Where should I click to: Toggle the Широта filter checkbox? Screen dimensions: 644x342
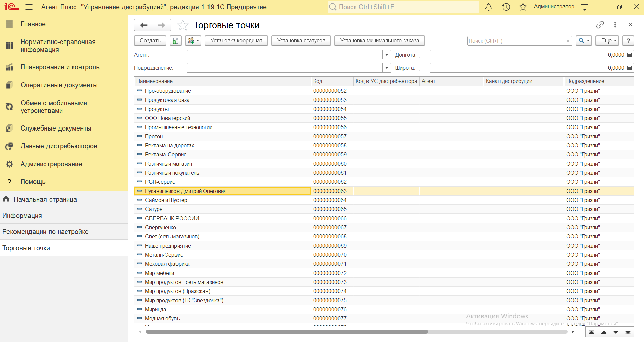click(x=422, y=68)
